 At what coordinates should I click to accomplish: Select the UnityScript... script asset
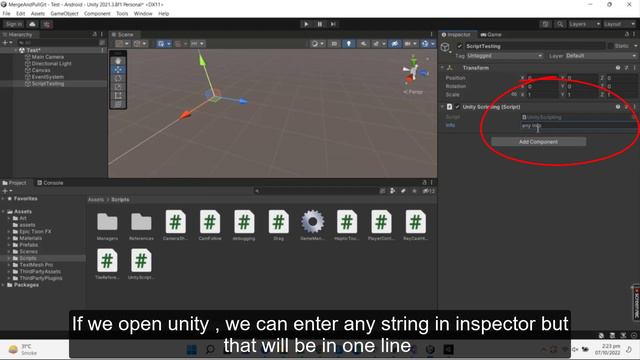point(141,264)
